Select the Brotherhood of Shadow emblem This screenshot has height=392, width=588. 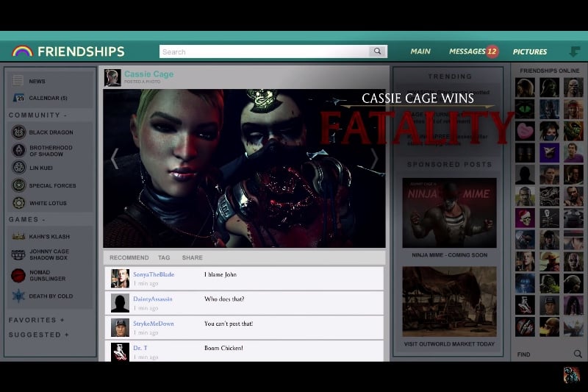[x=18, y=151]
